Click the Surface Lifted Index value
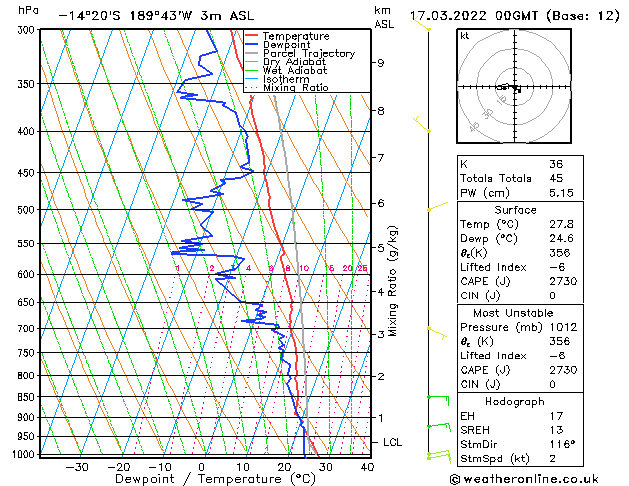The width and height of the screenshot is (629, 486). pos(556,267)
